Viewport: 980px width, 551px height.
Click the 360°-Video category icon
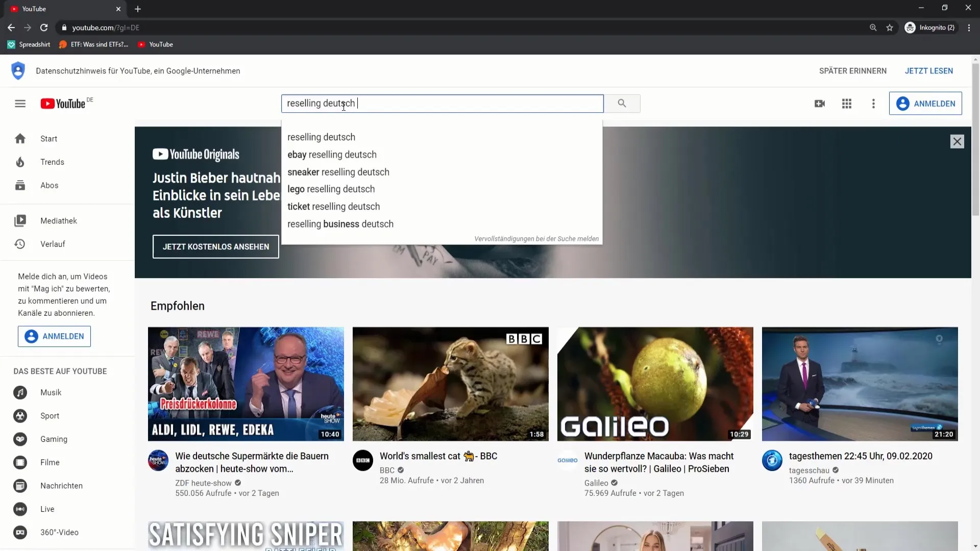pyautogui.click(x=20, y=533)
